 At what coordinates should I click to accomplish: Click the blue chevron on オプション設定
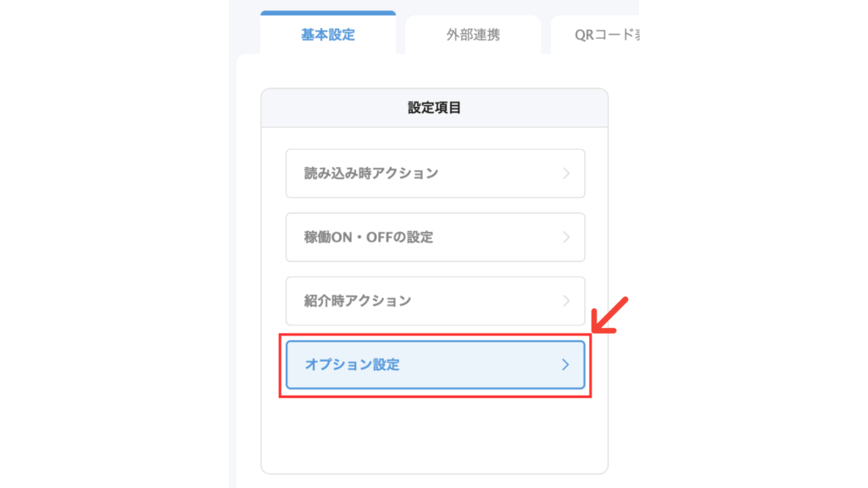(566, 365)
